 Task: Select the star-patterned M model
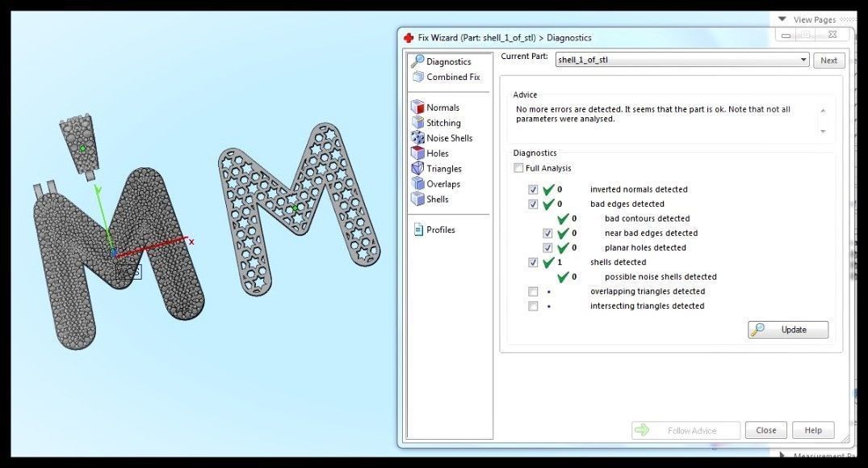299,209
